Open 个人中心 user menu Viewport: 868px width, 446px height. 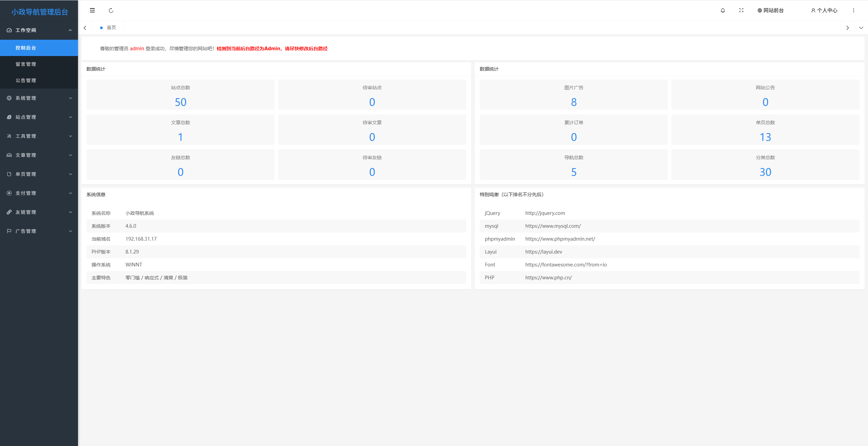coord(824,10)
